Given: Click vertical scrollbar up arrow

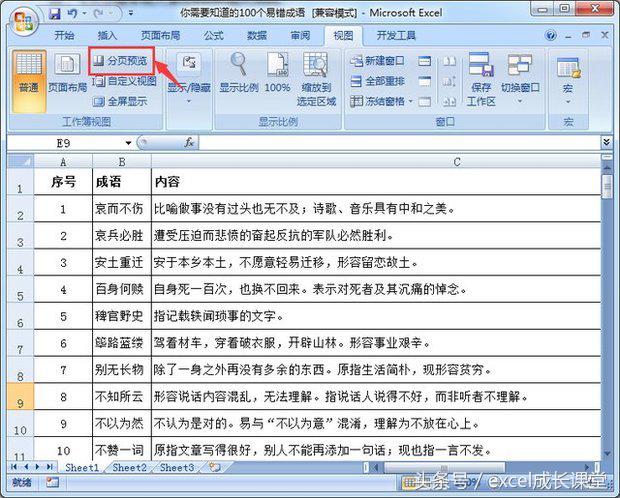Looking at the screenshot, I should [607, 168].
